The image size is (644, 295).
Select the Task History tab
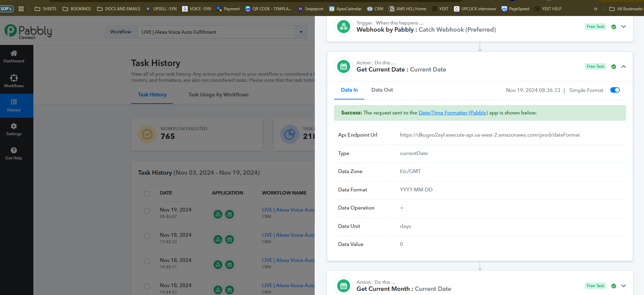point(152,95)
